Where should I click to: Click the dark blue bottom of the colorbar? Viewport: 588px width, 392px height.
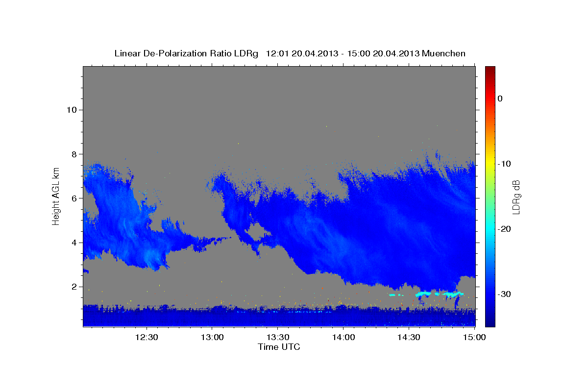coord(490,322)
